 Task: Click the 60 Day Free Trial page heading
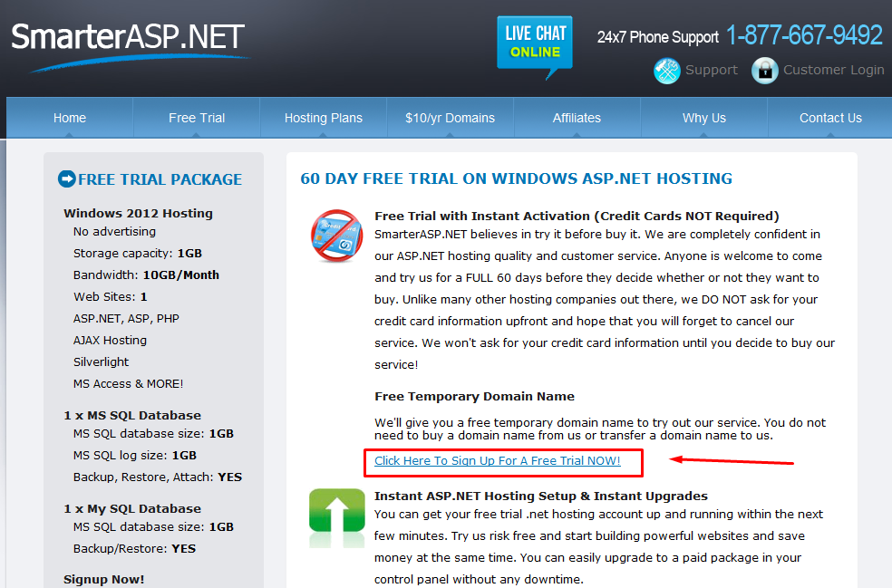[516, 178]
